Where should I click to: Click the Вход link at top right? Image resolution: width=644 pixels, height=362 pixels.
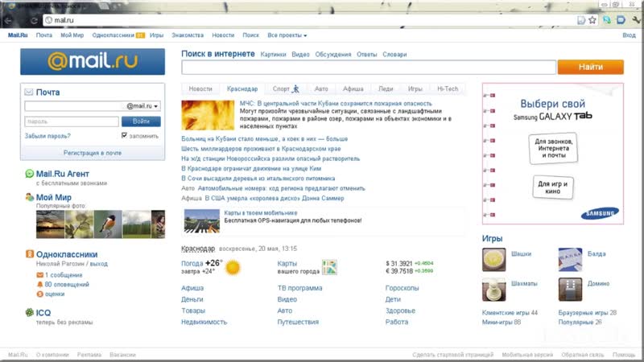click(x=629, y=35)
